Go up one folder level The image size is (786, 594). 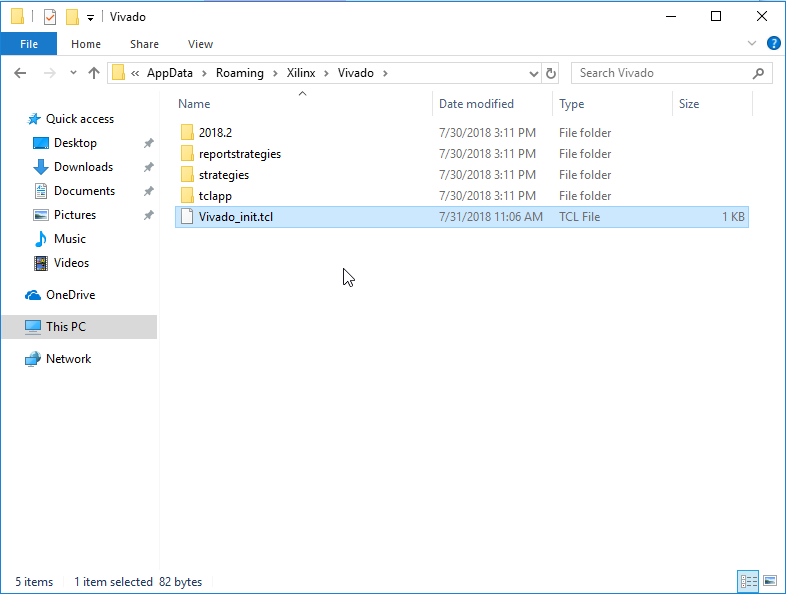click(94, 73)
